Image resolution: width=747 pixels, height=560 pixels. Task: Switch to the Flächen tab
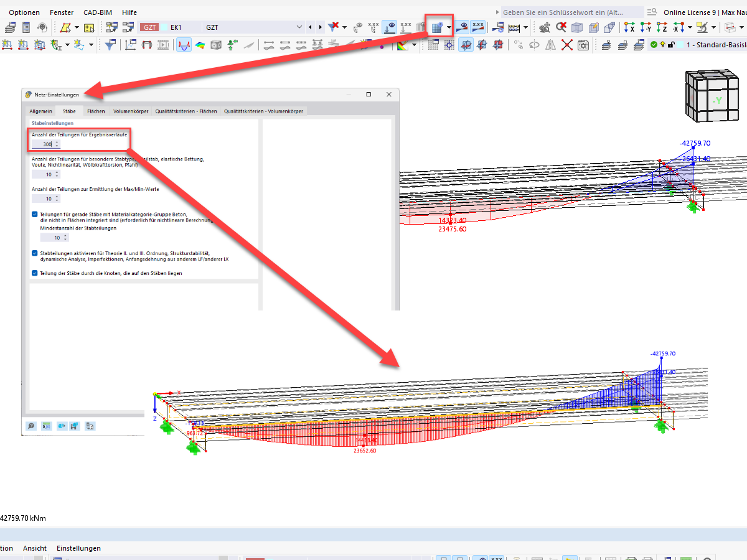tap(96, 111)
